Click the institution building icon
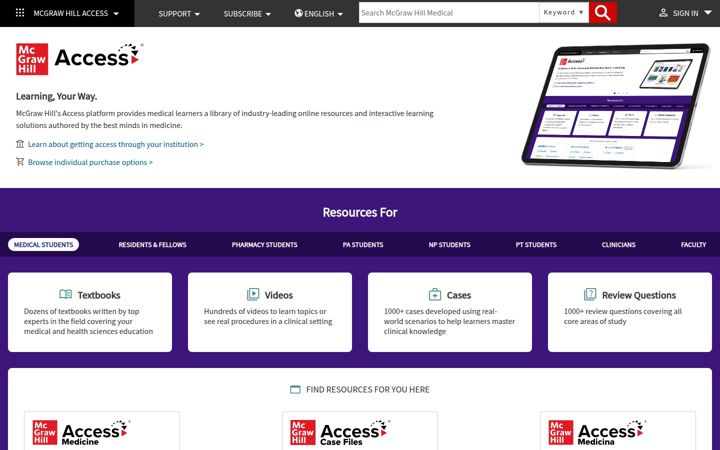The height and width of the screenshot is (450, 720). pos(20,144)
